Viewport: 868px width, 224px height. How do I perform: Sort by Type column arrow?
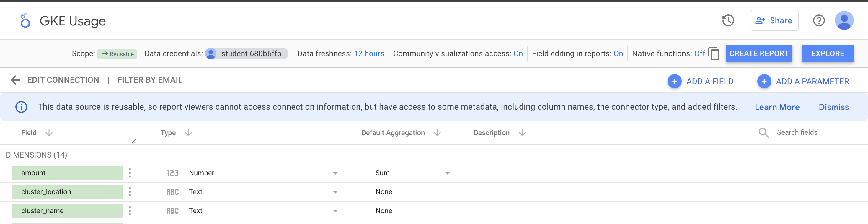pyautogui.click(x=188, y=133)
